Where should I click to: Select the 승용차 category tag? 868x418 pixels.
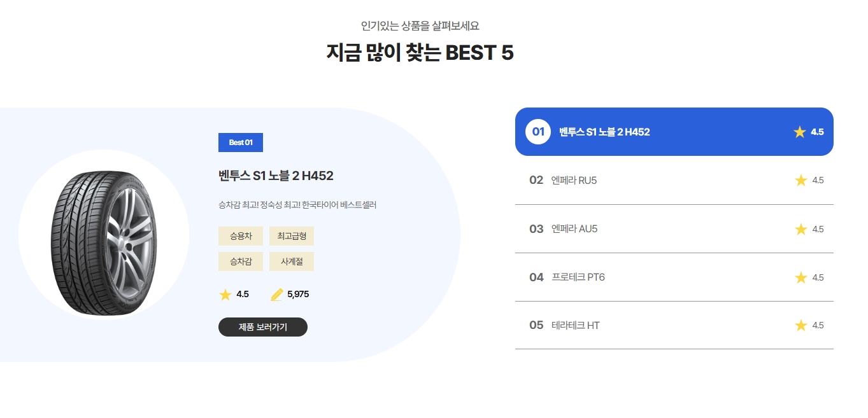[x=240, y=236]
